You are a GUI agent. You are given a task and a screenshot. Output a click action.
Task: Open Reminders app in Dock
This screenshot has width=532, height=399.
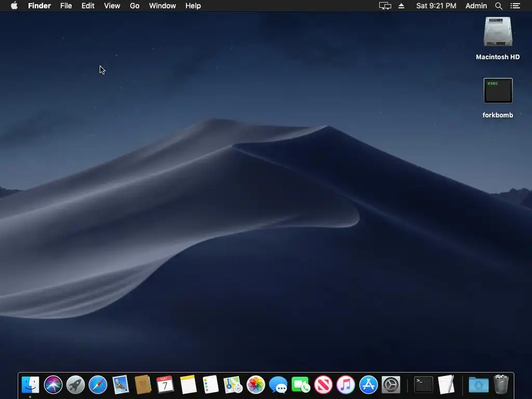210,385
